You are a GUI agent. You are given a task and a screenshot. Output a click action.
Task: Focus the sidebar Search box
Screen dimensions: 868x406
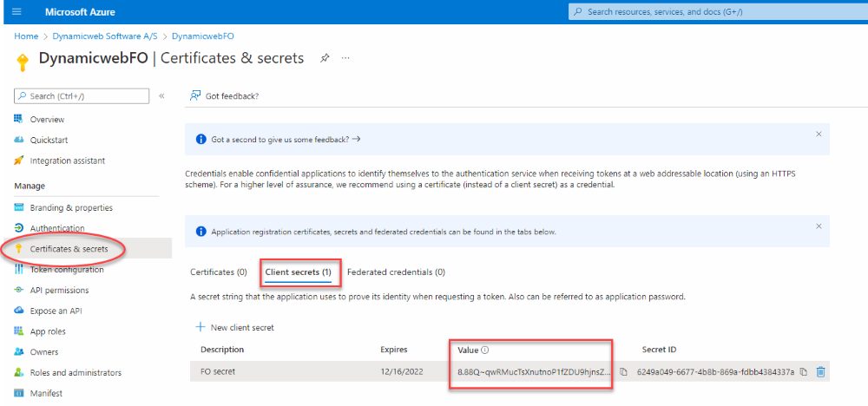click(x=82, y=96)
